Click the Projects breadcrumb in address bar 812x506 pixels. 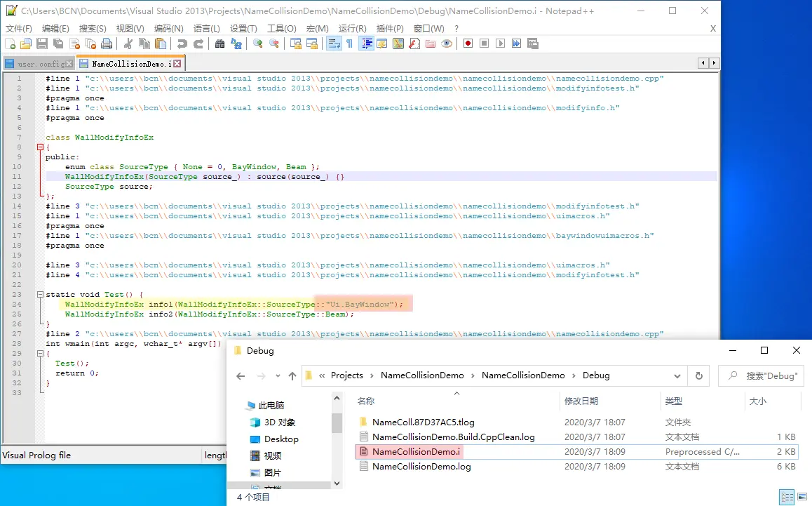click(x=347, y=375)
